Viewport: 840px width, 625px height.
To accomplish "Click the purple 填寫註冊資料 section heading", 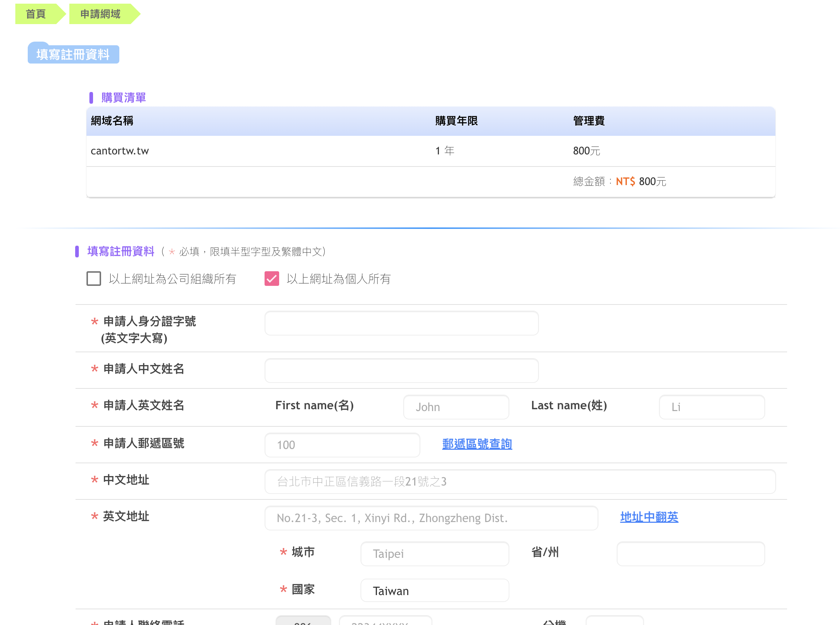I will (121, 252).
